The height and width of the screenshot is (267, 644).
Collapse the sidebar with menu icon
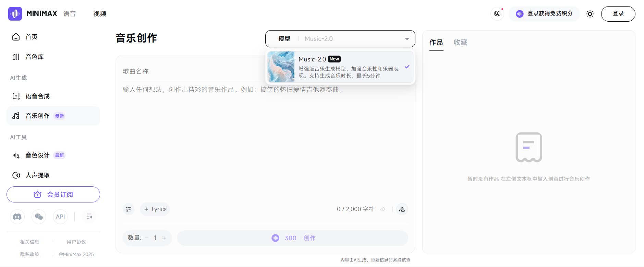pyautogui.click(x=89, y=217)
